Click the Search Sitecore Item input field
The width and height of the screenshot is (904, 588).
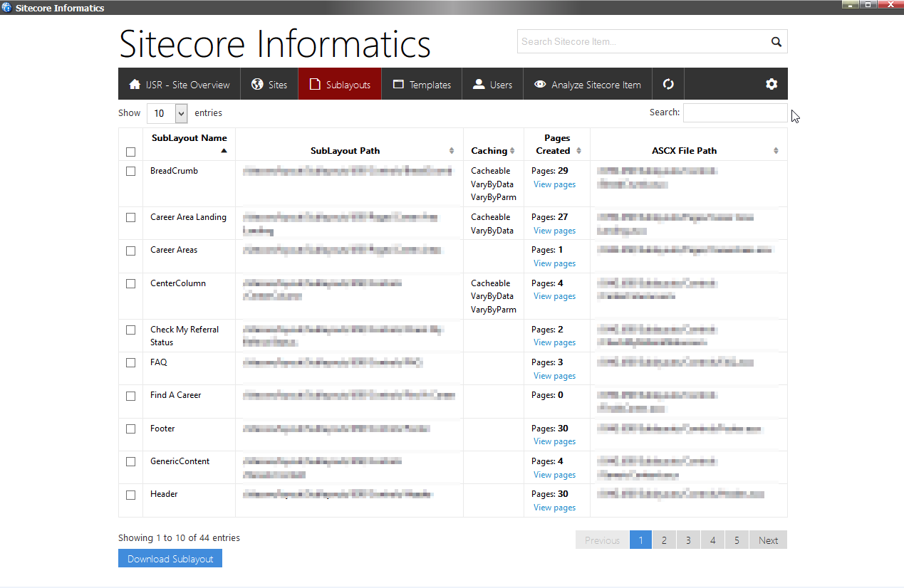641,41
